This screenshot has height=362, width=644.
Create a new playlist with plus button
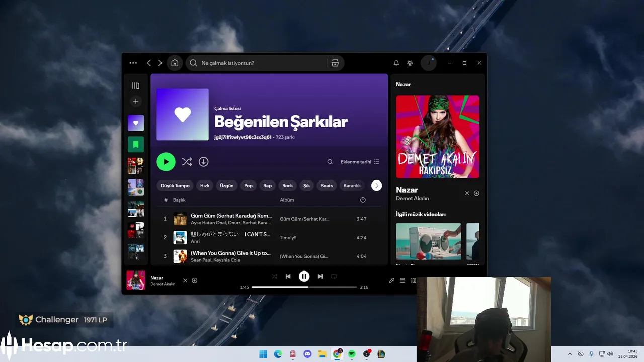point(136,101)
